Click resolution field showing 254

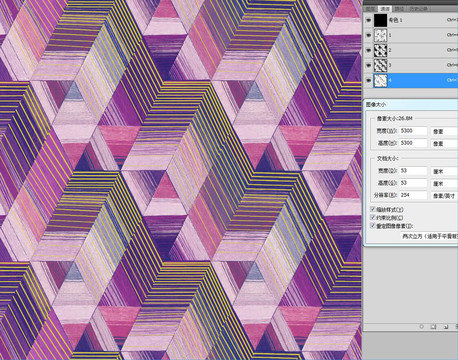tap(413, 195)
